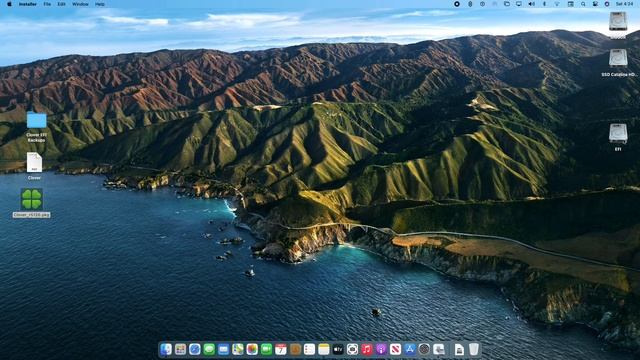This screenshot has width=640, height=360.
Task: Click the menu bar clock showing Sat 4:24
Action: (624, 4)
